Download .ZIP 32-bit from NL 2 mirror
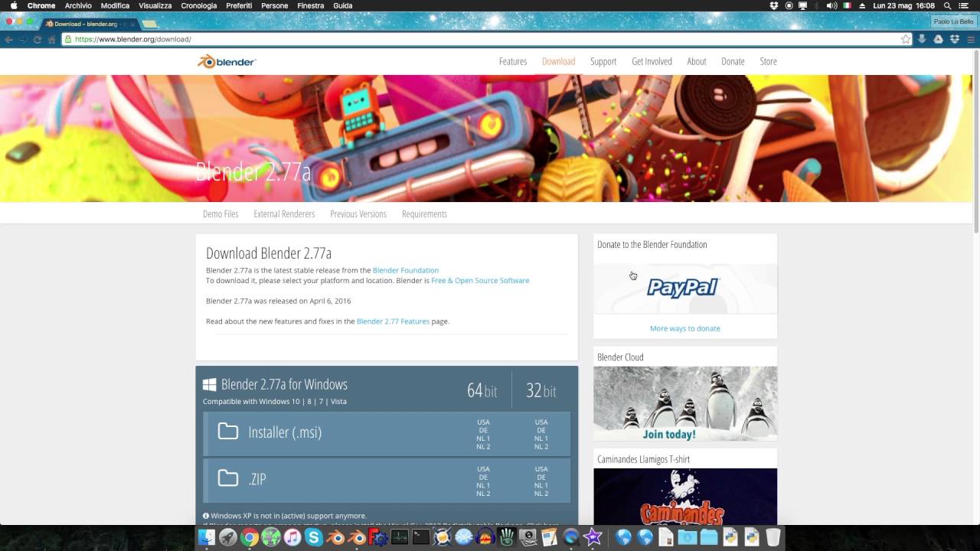980x551 pixels. [x=541, y=494]
